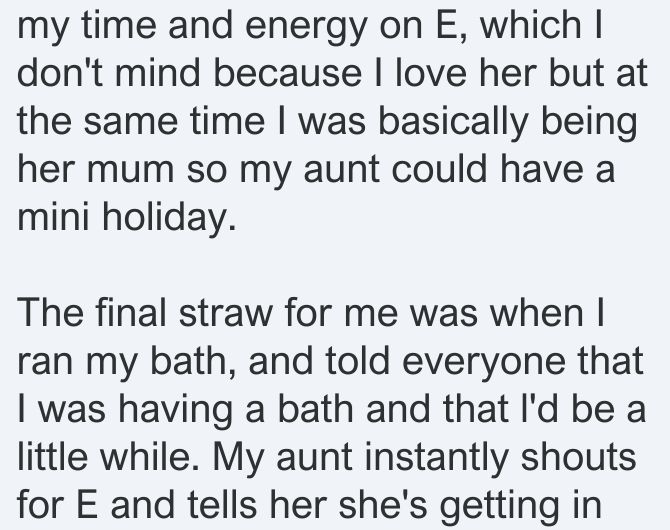Click the word "tells" in the last line
The image size is (670, 530).
point(222,504)
